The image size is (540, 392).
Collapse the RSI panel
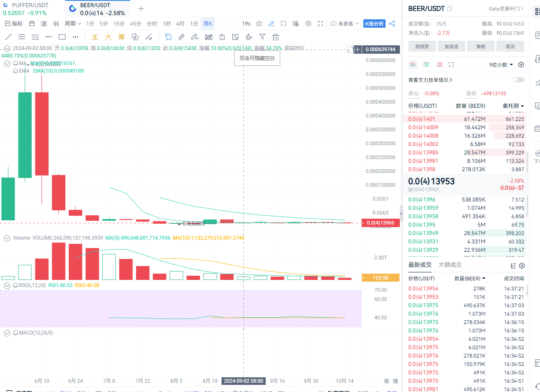pyautogui.click(x=7, y=285)
